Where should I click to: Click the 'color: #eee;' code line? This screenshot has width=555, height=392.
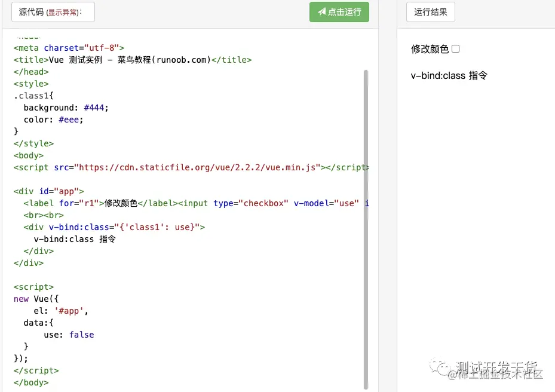[x=53, y=120]
